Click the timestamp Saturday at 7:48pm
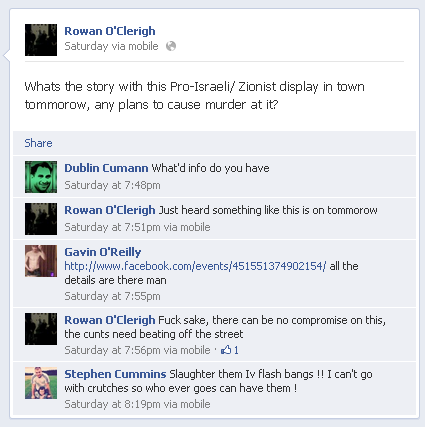425x427 pixels. coord(112,185)
